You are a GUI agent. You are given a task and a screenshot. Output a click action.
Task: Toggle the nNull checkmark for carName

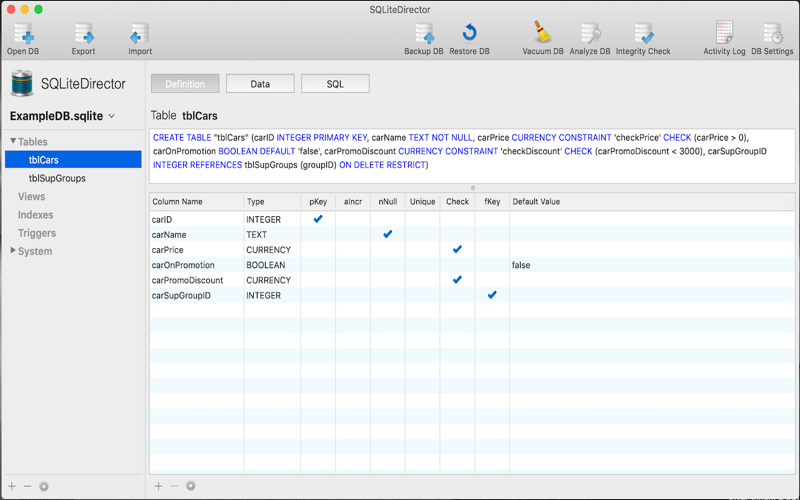pos(387,234)
